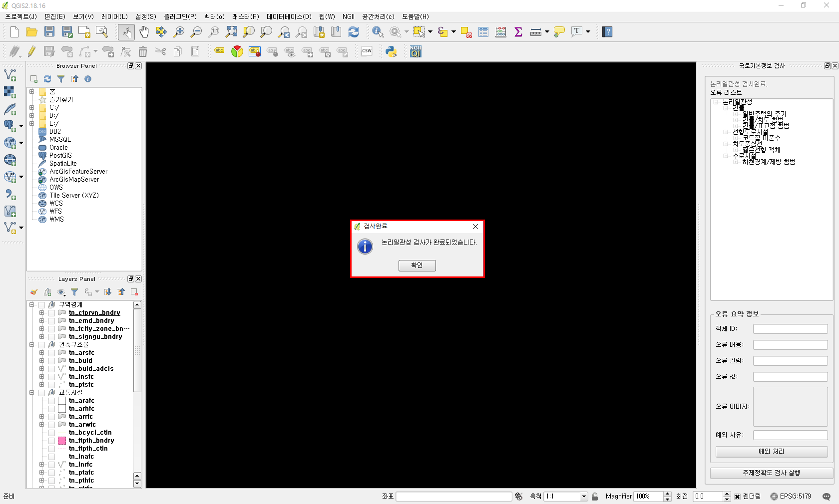
Task: Click the CSW catalog search icon
Action: click(367, 51)
